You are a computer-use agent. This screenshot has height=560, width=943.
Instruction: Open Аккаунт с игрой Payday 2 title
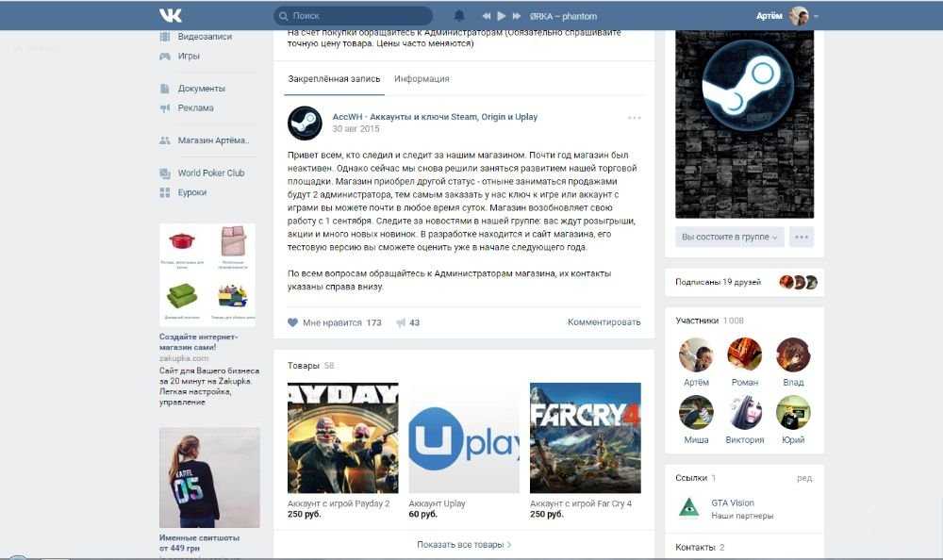[x=339, y=503]
